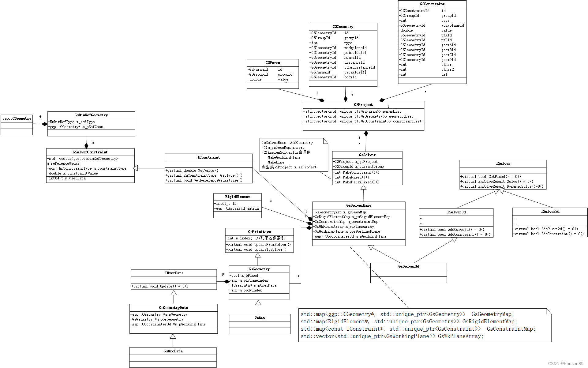Click the constraintList member in GSProject
Viewport: 588px width, 368px height.
point(363,121)
